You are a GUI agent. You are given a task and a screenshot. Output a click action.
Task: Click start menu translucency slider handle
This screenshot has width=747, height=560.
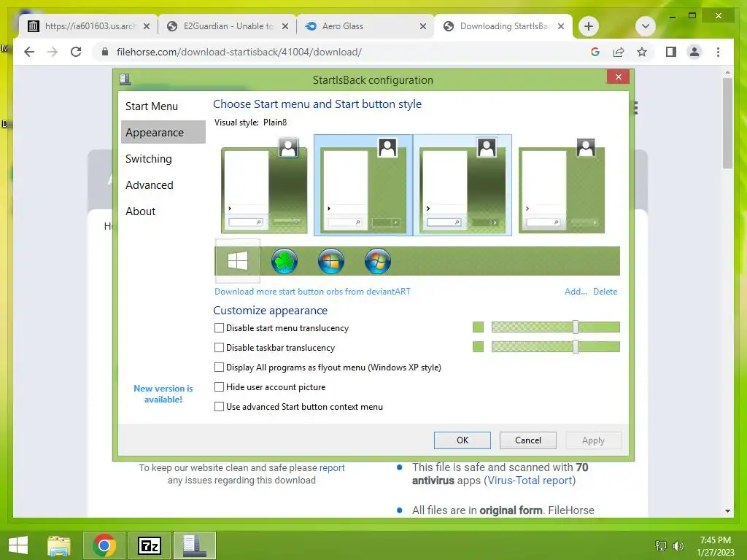click(576, 327)
